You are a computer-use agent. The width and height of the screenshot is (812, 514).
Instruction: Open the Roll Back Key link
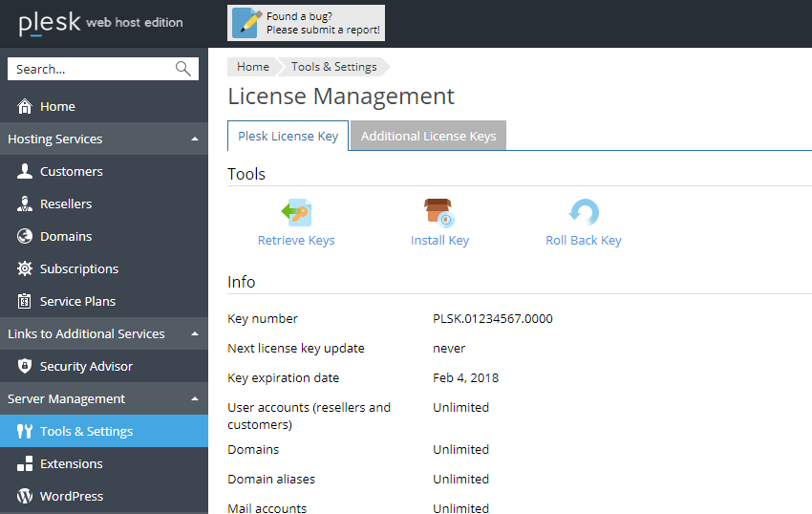[x=584, y=241]
